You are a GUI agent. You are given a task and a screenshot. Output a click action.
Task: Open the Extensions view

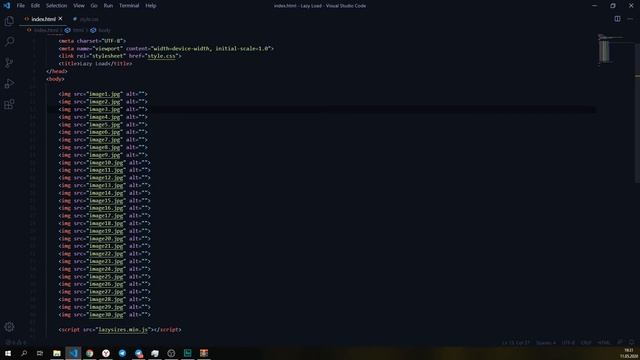[x=9, y=104]
